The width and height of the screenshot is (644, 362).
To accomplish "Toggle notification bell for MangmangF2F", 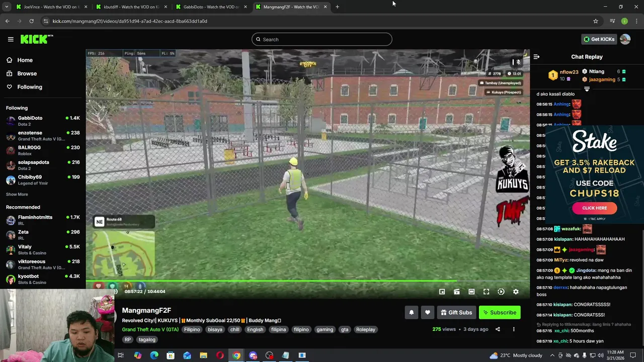I will coord(411,313).
